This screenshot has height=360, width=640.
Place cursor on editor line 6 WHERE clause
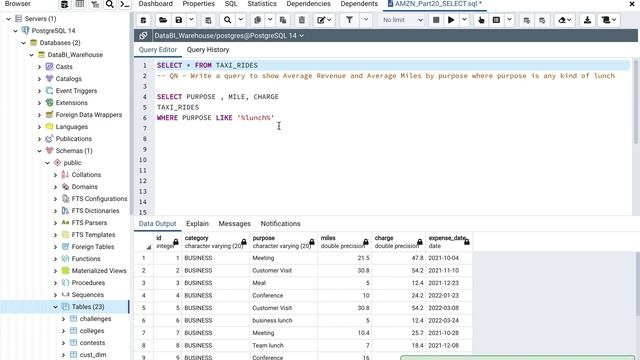click(216, 118)
